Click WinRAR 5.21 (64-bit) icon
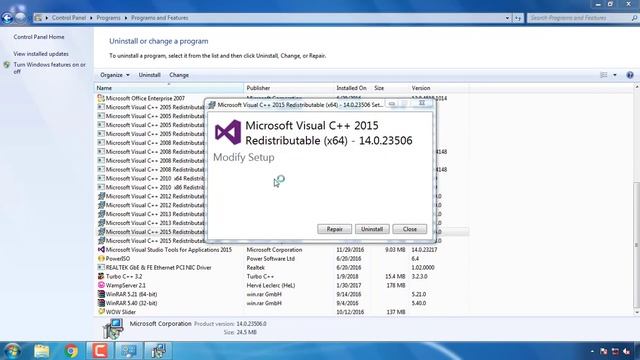 [101, 294]
